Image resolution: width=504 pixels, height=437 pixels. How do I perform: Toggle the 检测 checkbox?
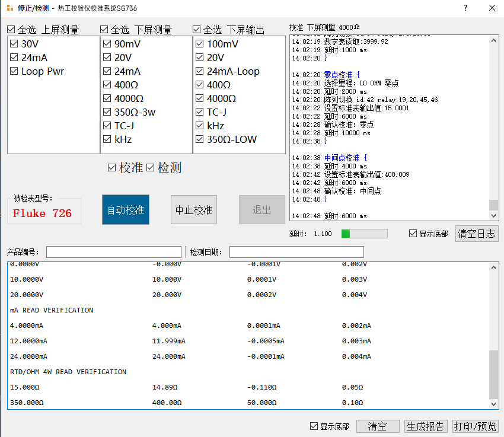point(151,168)
